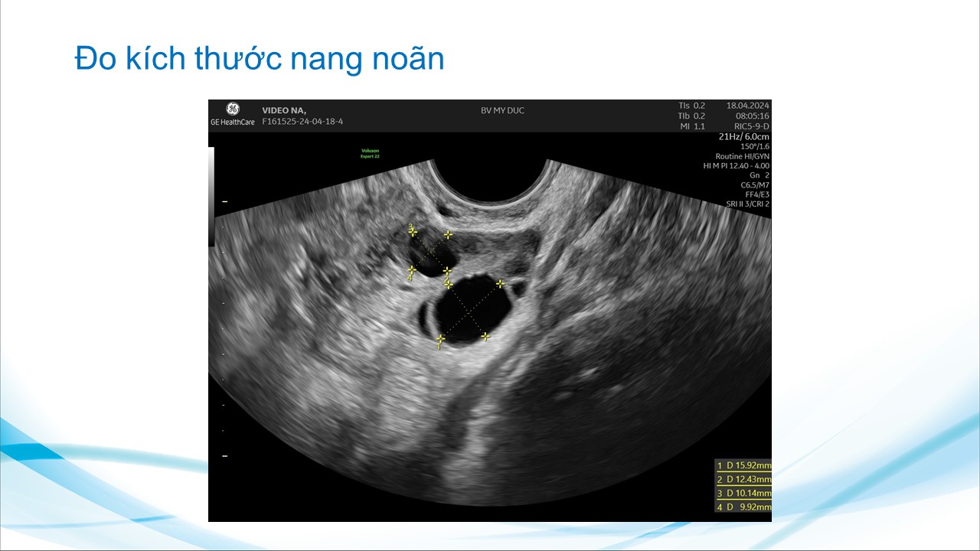Click caliper marker 1 below the large follicle
Image resolution: width=980 pixels, height=551 pixels.
tap(440, 339)
